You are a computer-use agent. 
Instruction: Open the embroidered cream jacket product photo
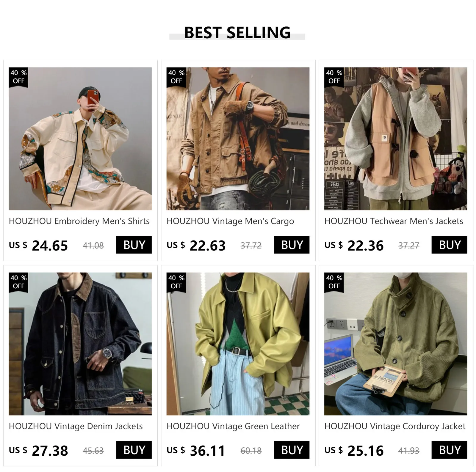(80, 139)
